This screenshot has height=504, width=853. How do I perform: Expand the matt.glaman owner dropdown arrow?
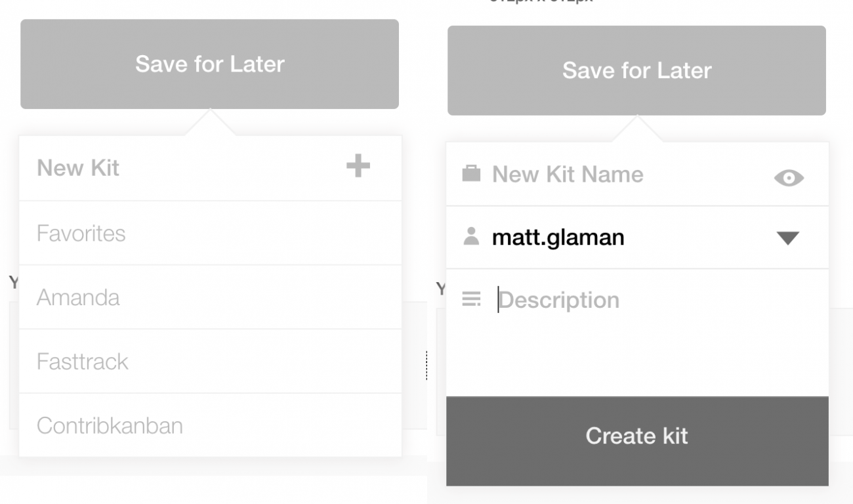(787, 238)
